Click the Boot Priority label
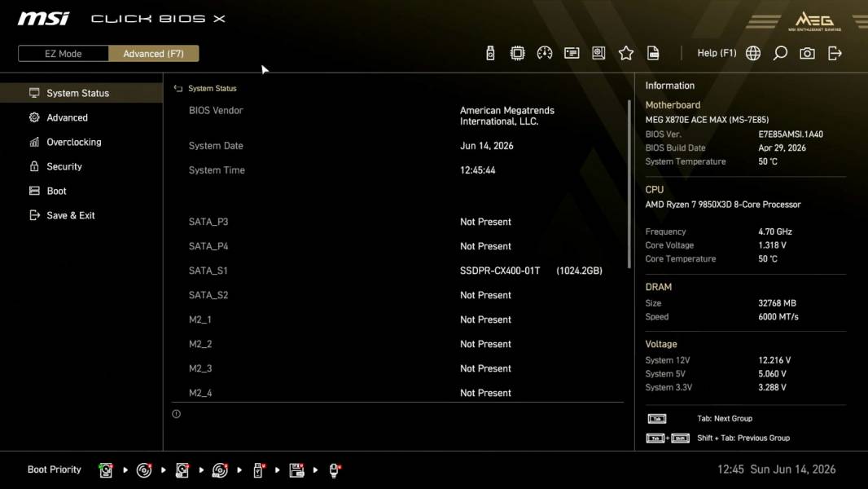The height and width of the screenshot is (489, 868). pos(55,469)
